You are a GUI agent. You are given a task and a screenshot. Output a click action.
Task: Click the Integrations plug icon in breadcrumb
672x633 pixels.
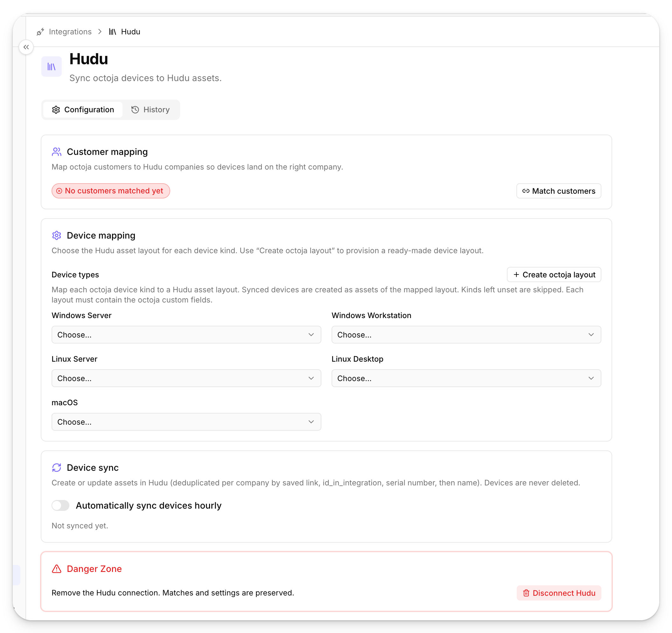point(40,32)
